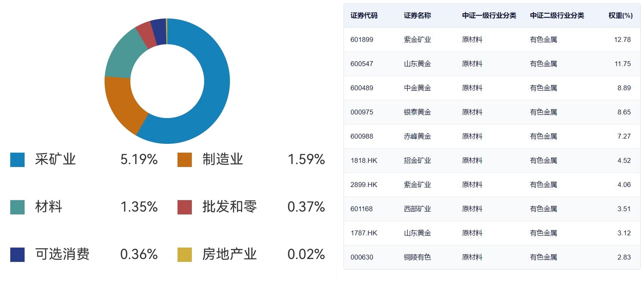Click the 铜陵有色 stock name
The height and width of the screenshot is (283, 644).
coord(417,257)
